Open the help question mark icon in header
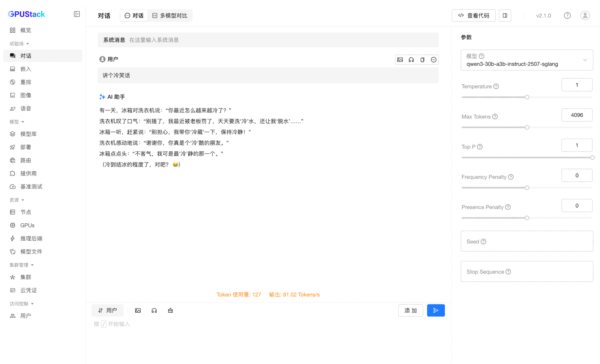600x364 pixels. 567,16
